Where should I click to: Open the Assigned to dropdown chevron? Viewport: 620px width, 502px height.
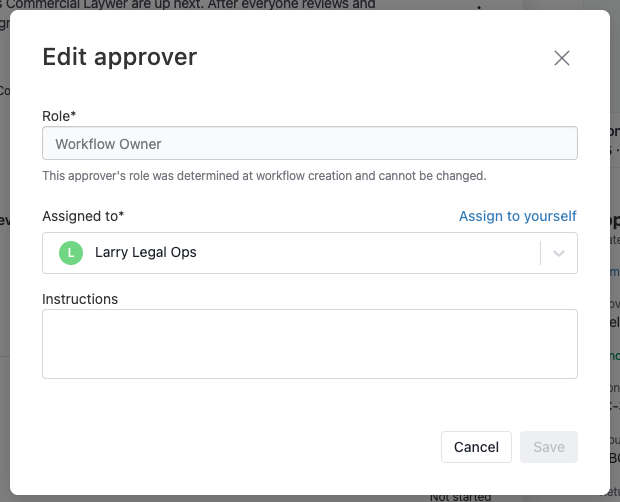tap(558, 253)
